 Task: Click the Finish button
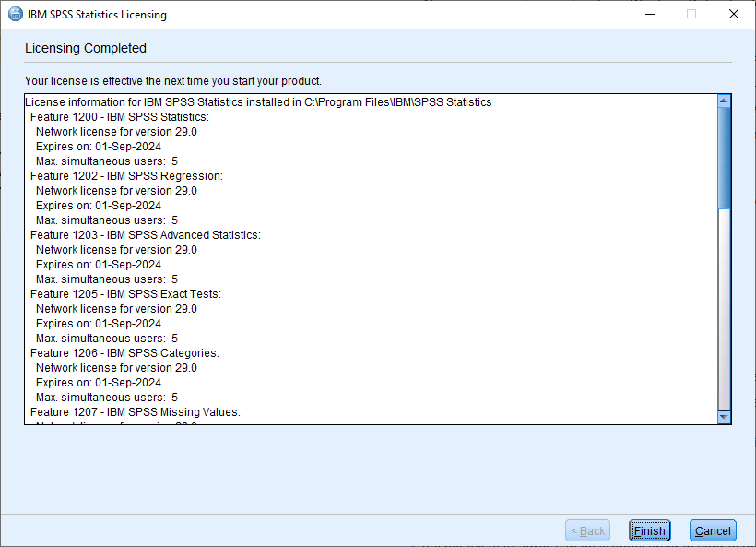(x=649, y=530)
